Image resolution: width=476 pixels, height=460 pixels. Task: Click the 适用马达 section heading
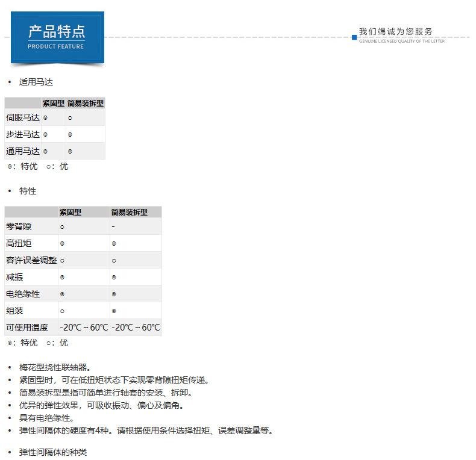pyautogui.click(x=36, y=82)
